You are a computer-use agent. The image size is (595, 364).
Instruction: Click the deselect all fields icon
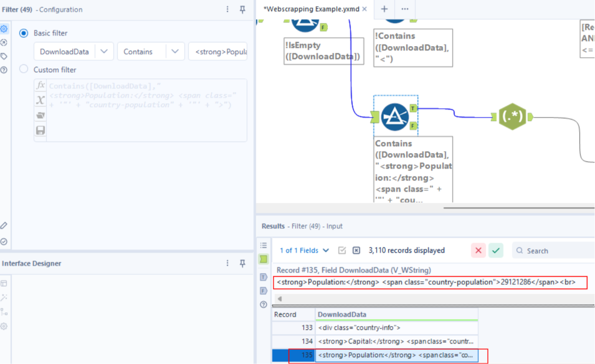tap(356, 250)
